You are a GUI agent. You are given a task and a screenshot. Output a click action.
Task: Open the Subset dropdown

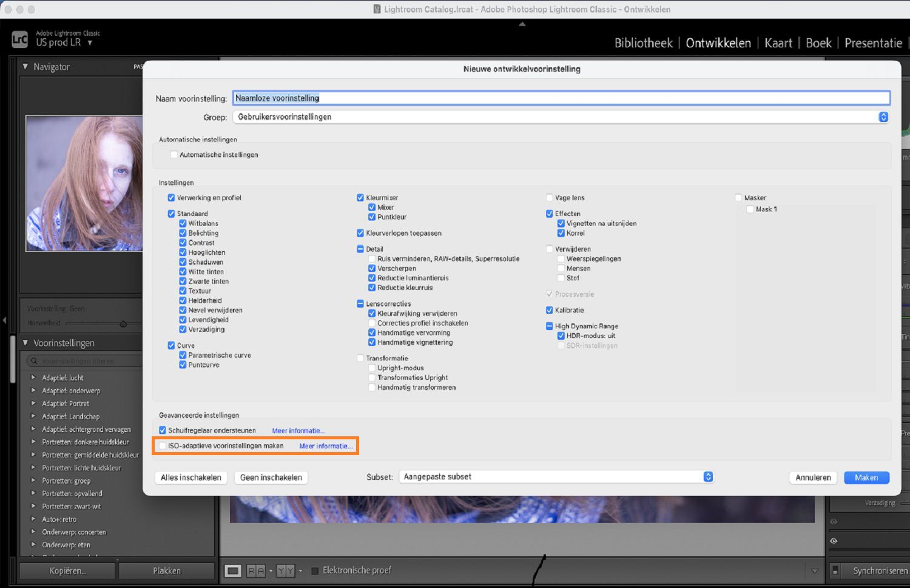click(556, 477)
